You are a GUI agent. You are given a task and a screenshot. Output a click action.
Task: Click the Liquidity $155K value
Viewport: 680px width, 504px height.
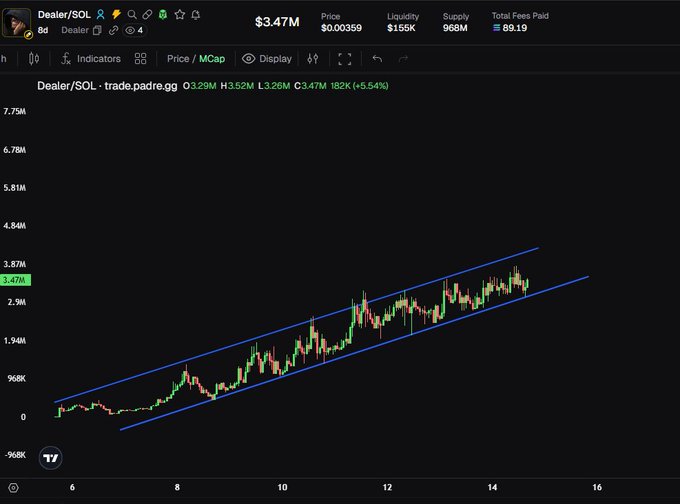401,28
